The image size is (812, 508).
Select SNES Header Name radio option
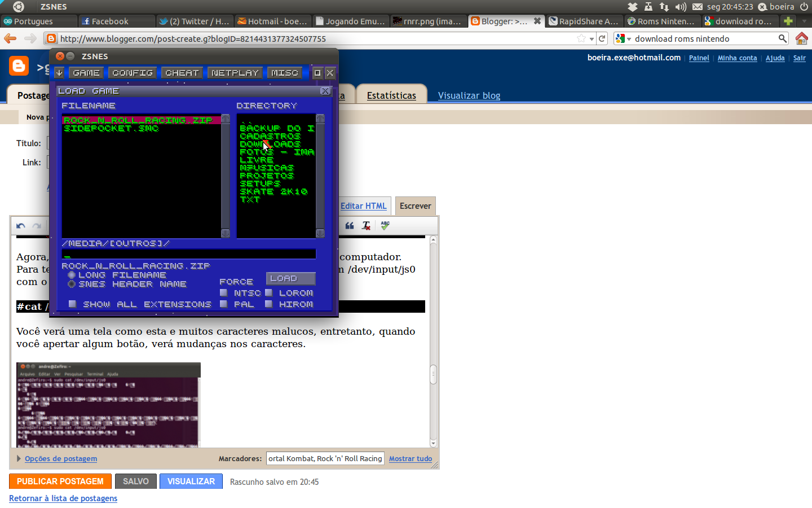click(71, 284)
